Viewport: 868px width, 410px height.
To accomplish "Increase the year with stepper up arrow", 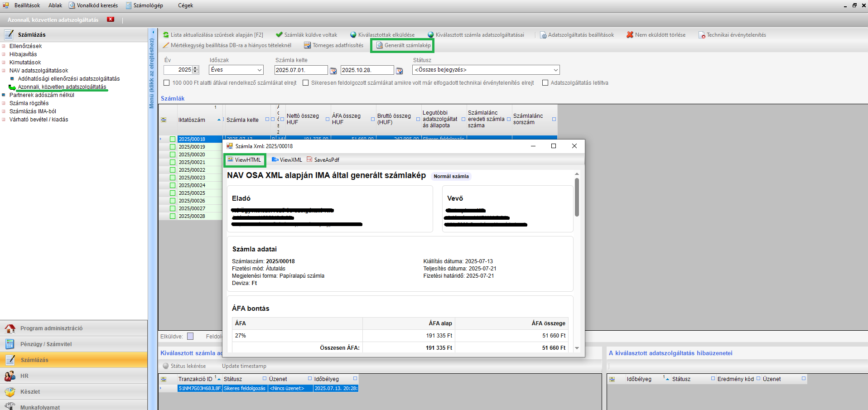I will 196,68.
